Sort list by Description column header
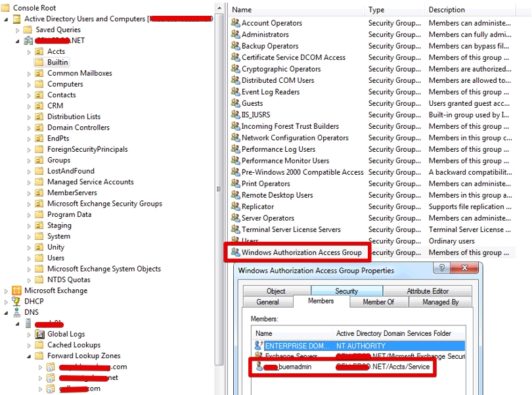This screenshot has height=395, width=532. point(447,10)
